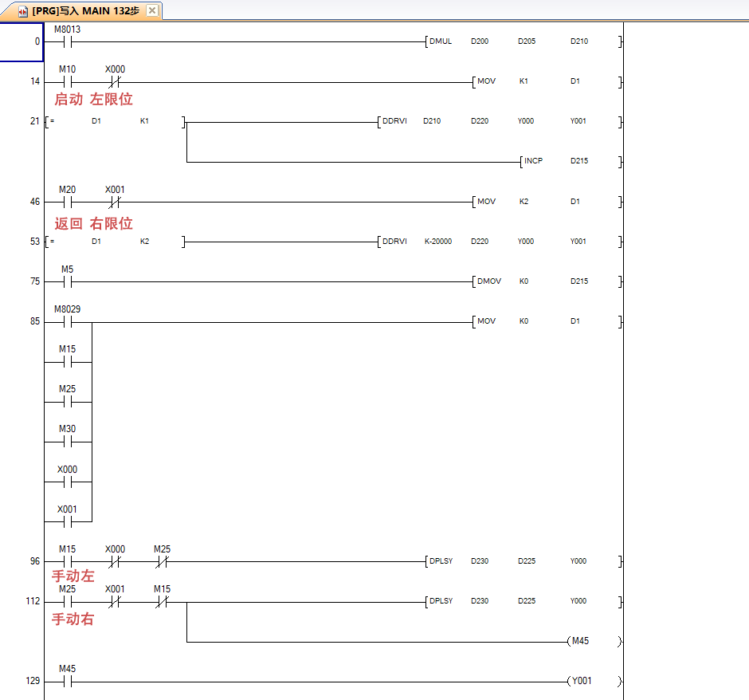Click the M8029 contact on step 85
This screenshot has height=700, width=749.
[x=67, y=322]
